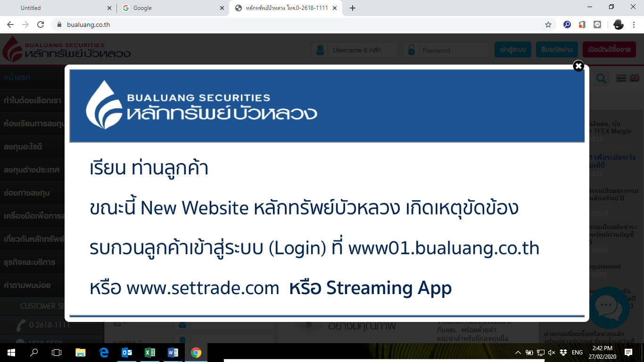Open a new browser tab with plus

[x=352, y=8]
